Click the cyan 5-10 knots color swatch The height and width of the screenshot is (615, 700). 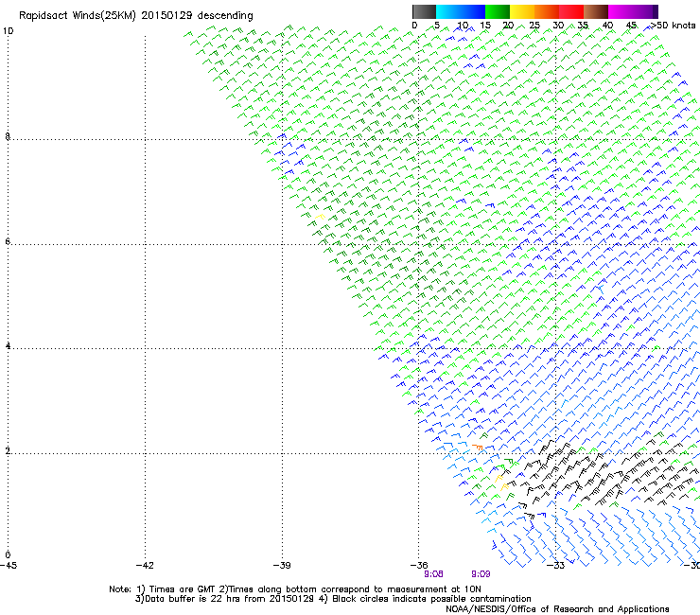click(448, 11)
